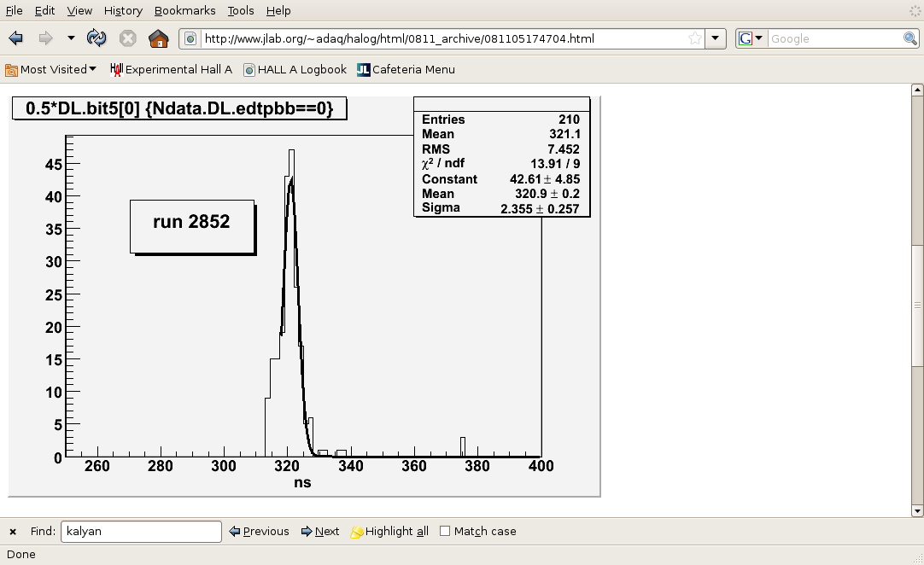Image resolution: width=924 pixels, height=565 pixels.
Task: Select the jlab.org URL in the address bar
Action: coord(400,39)
